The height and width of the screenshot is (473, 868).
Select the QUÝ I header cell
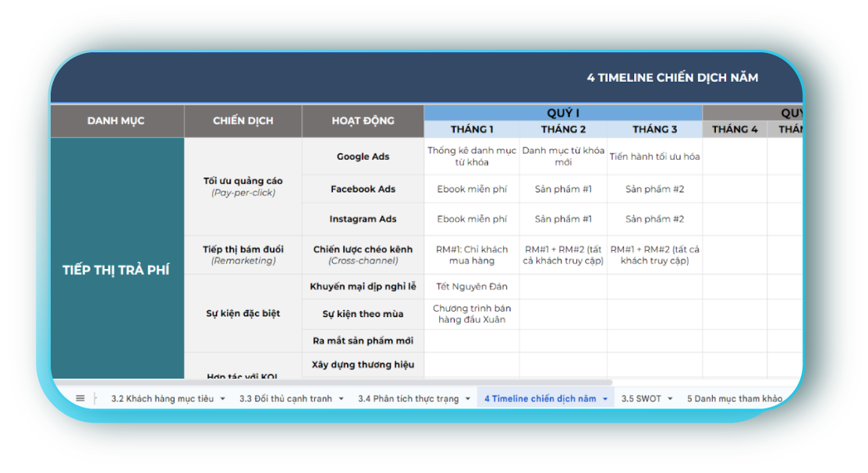562,113
